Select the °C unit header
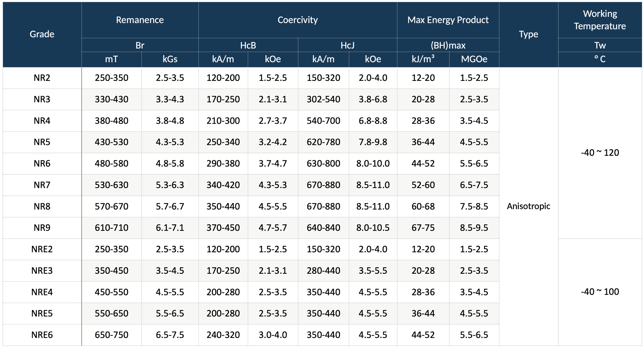Screen dimensions: 644x349 click(x=600, y=59)
